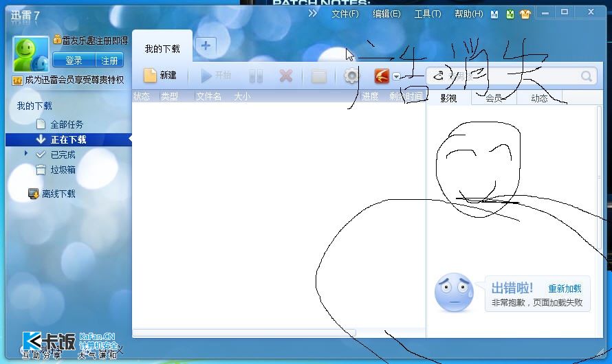Select 正在下载 in the sidebar
Screen dimensions: 612x364
tap(68, 139)
